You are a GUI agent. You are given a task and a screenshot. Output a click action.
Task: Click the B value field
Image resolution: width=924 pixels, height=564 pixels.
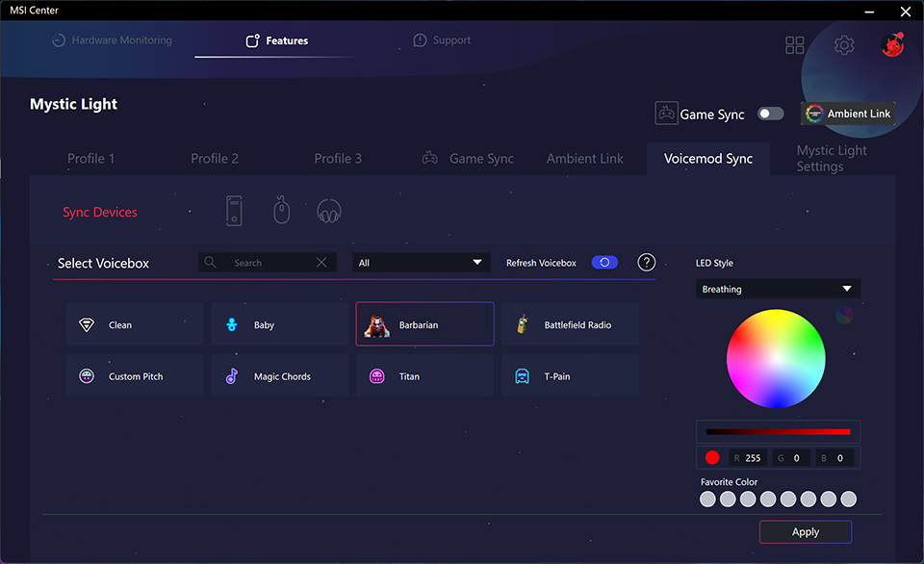point(835,458)
